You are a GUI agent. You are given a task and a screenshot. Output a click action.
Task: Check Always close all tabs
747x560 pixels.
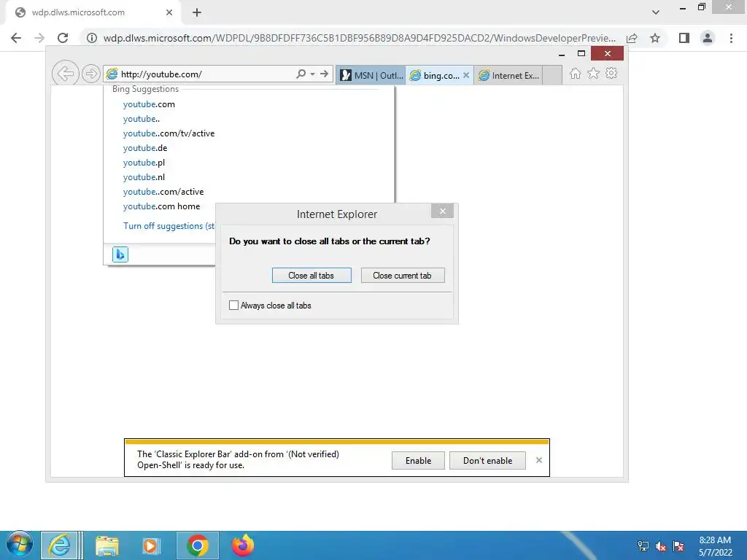233,306
